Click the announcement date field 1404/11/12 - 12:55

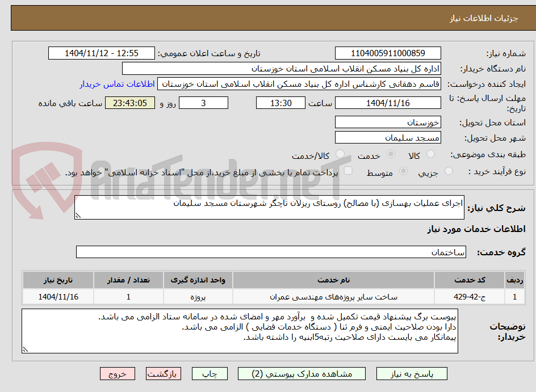pos(102,53)
